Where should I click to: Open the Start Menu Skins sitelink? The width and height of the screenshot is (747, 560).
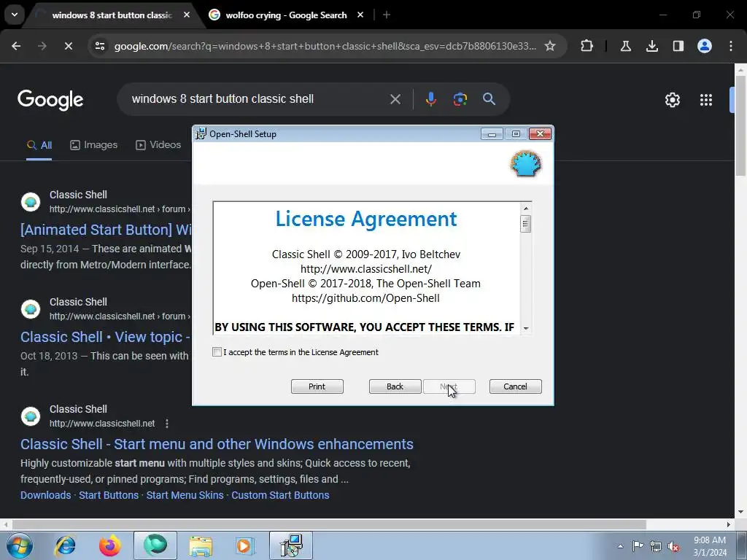pyautogui.click(x=185, y=495)
